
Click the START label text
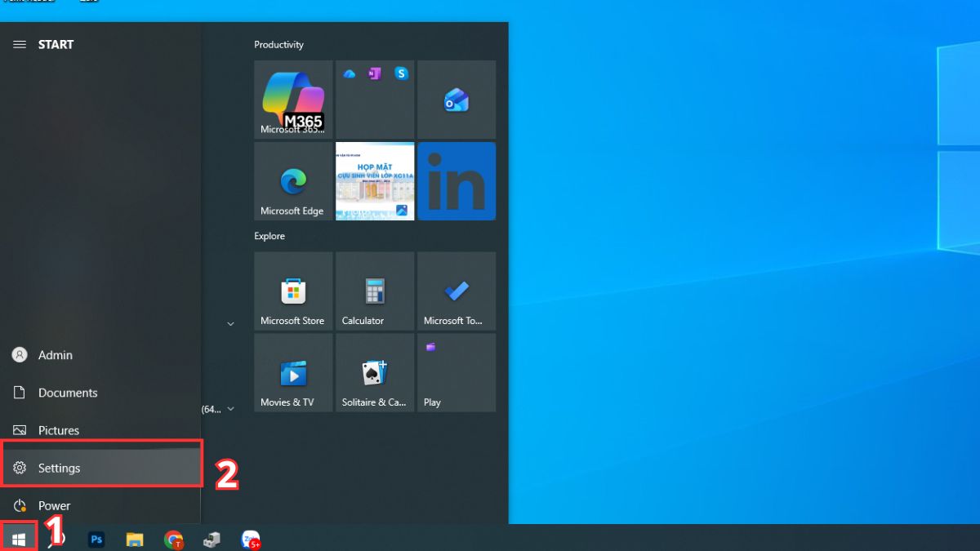point(56,45)
